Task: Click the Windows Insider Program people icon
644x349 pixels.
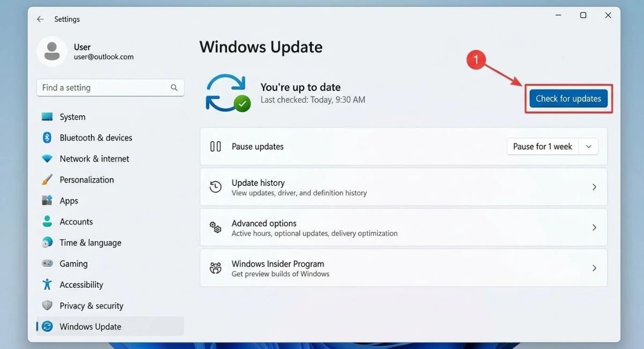Action: 216,268
